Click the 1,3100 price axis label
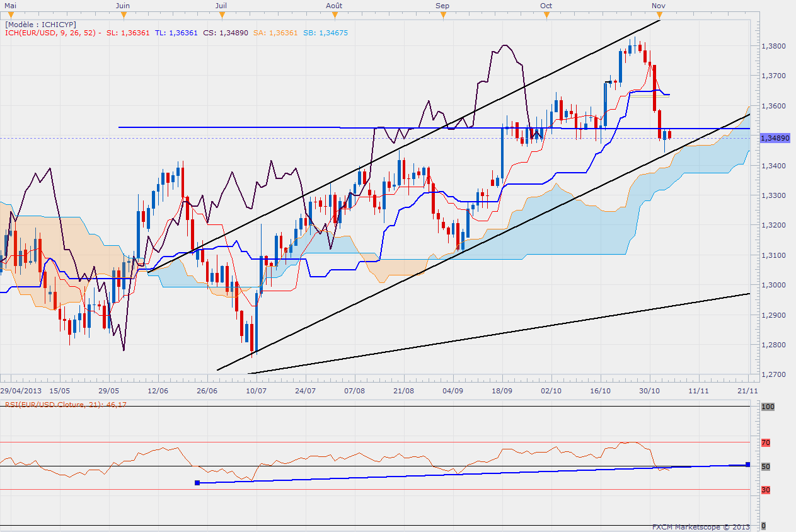Viewport: 796px width, 532px height. tap(773, 255)
